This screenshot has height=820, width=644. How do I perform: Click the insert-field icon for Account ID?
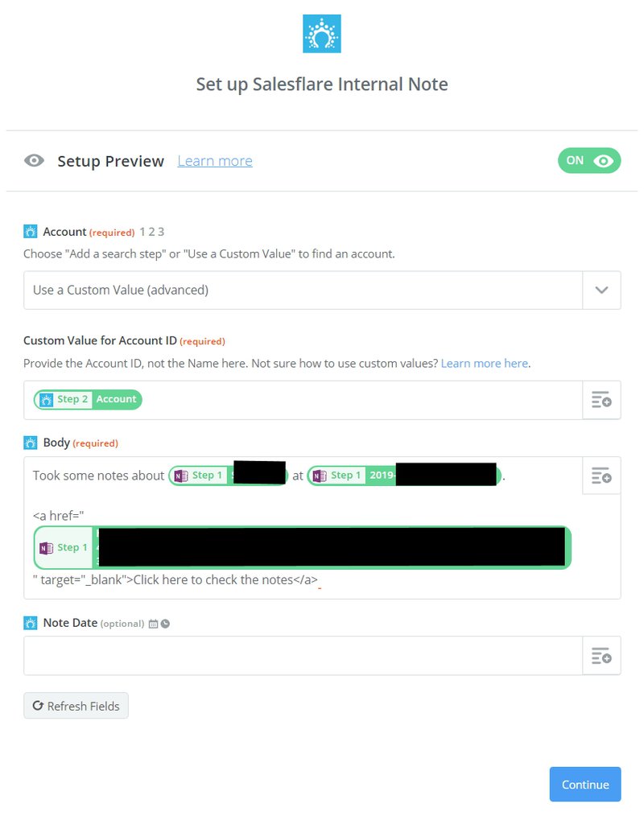[x=601, y=400]
